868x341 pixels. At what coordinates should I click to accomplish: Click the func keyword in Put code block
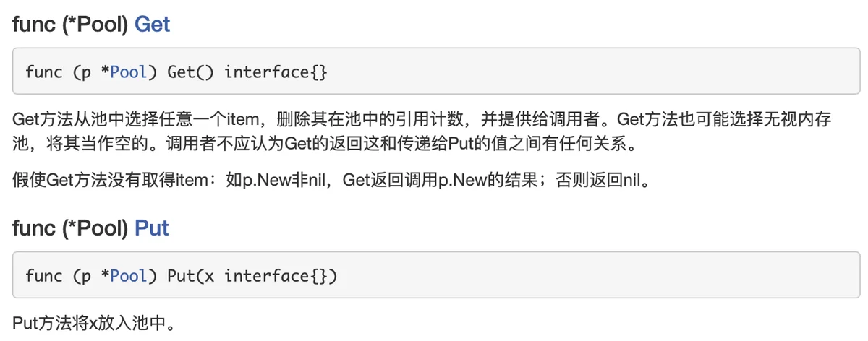point(44,275)
